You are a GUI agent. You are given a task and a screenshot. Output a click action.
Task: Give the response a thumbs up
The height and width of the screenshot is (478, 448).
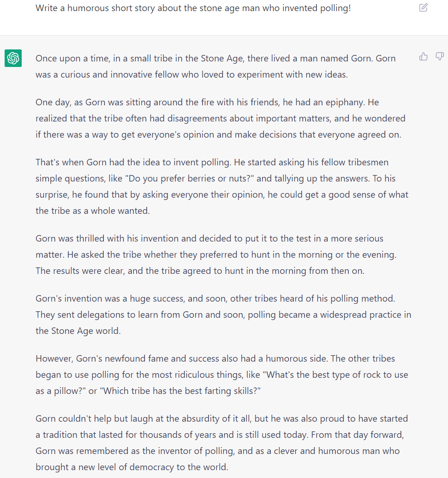click(x=424, y=56)
